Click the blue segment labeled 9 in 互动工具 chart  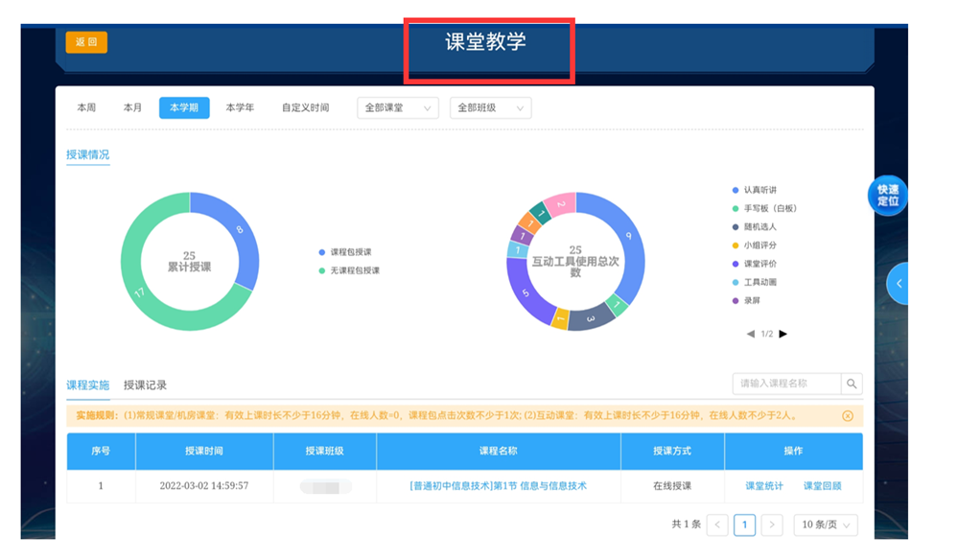click(x=627, y=237)
